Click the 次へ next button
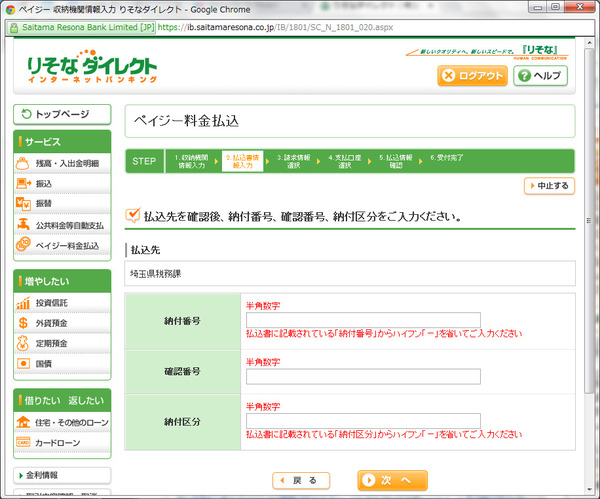 (x=392, y=480)
